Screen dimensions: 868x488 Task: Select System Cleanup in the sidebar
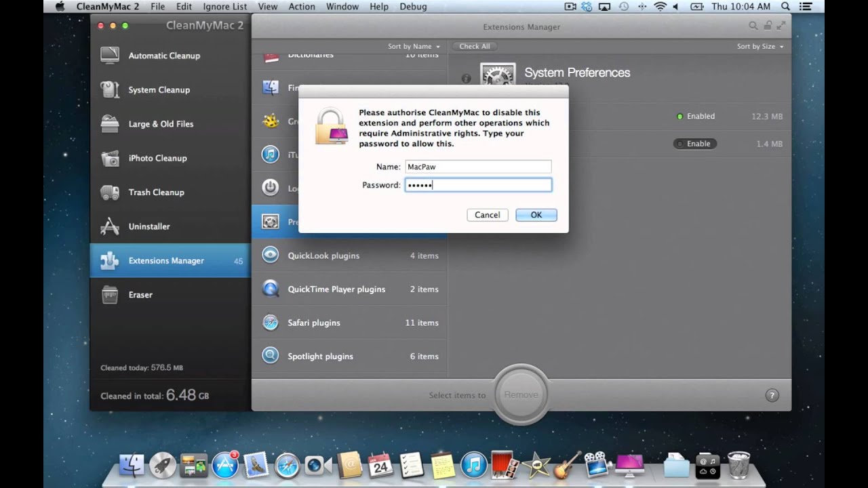click(170, 89)
